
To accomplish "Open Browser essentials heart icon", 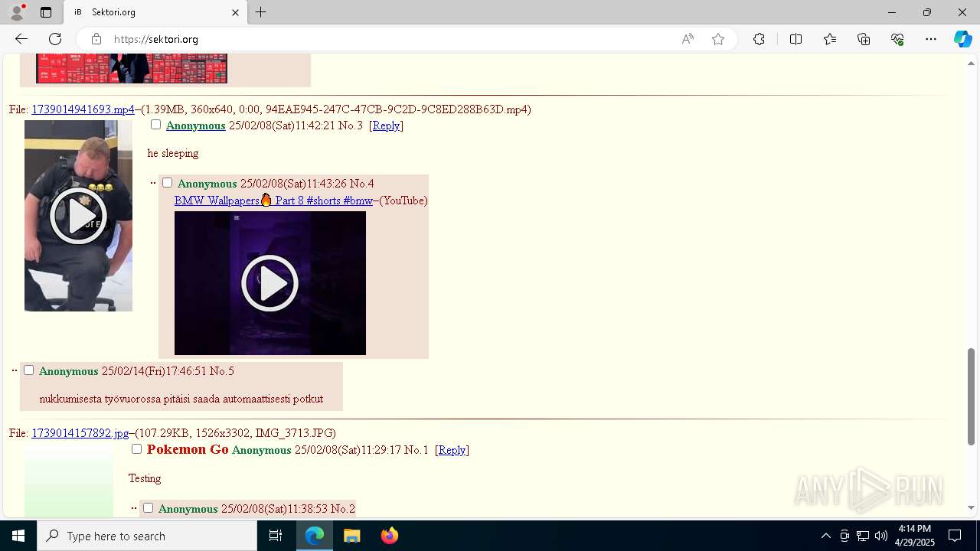I will coord(897,39).
